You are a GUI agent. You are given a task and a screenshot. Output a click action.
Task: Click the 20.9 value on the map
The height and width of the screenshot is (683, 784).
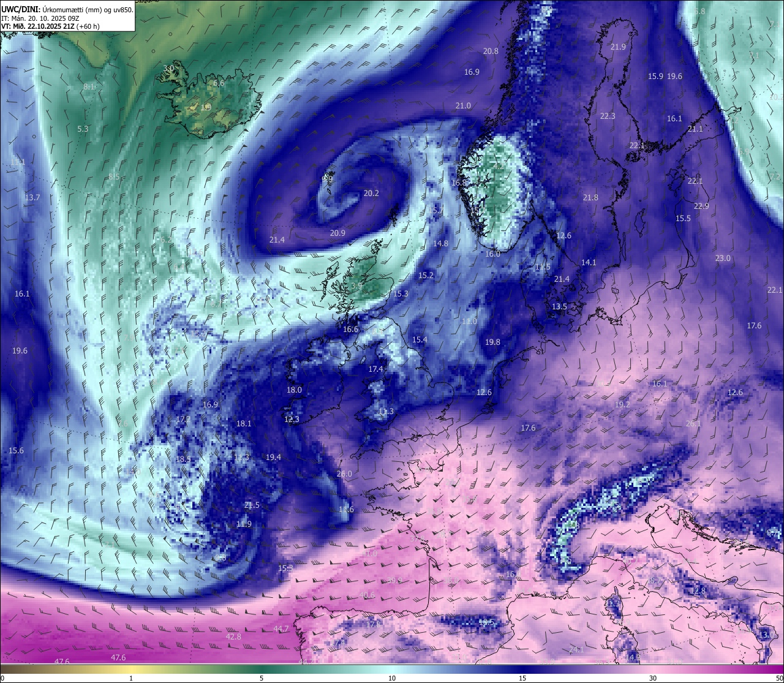tap(337, 233)
